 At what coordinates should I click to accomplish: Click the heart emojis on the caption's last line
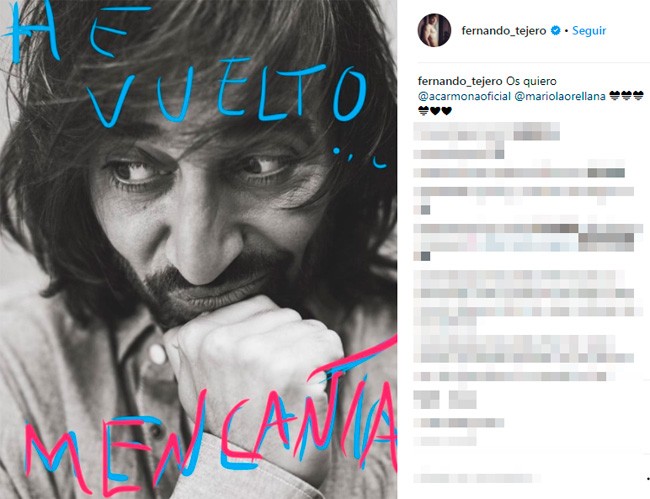pyautogui.click(x=435, y=111)
